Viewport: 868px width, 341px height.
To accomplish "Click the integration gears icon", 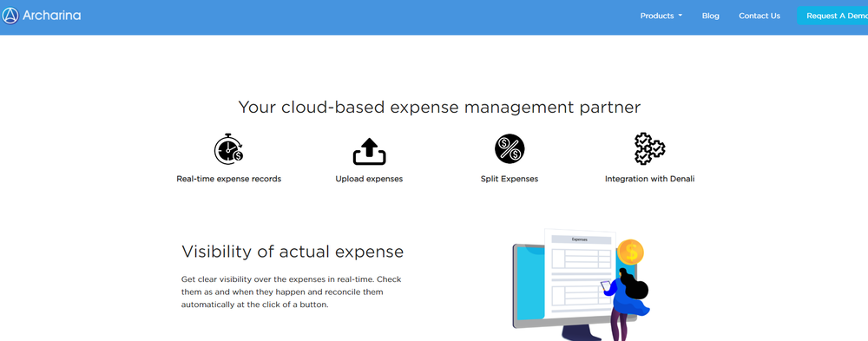I will point(649,148).
